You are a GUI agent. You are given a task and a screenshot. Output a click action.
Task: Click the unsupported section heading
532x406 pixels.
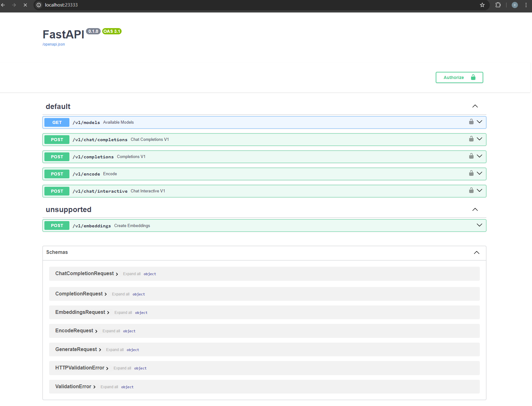[68, 210]
